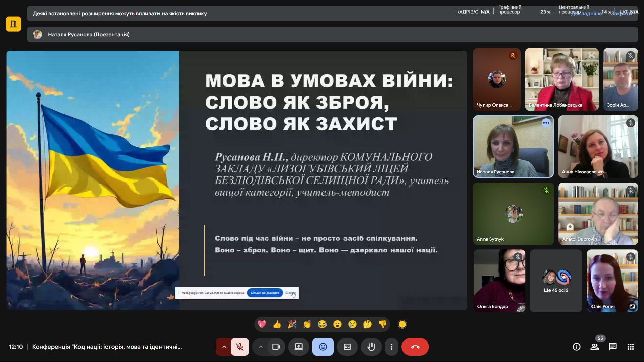644x362 pixels.
Task: Open meeting details info icon
Action: [x=577, y=347]
